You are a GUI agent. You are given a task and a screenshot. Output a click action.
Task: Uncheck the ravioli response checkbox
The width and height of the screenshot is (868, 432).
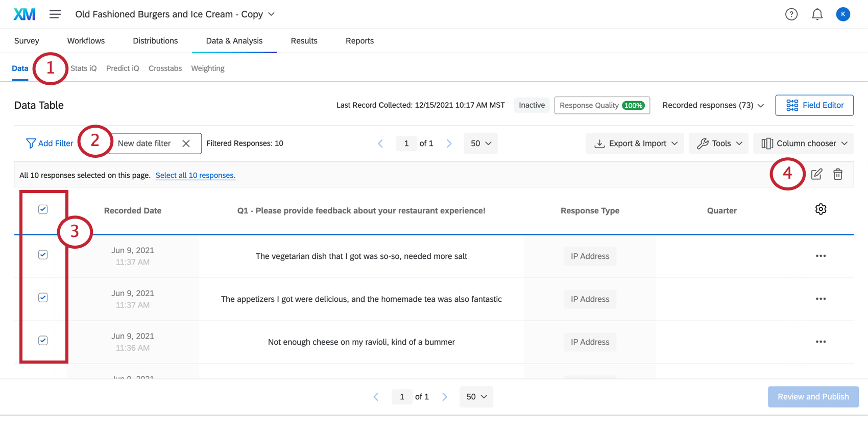(43, 341)
